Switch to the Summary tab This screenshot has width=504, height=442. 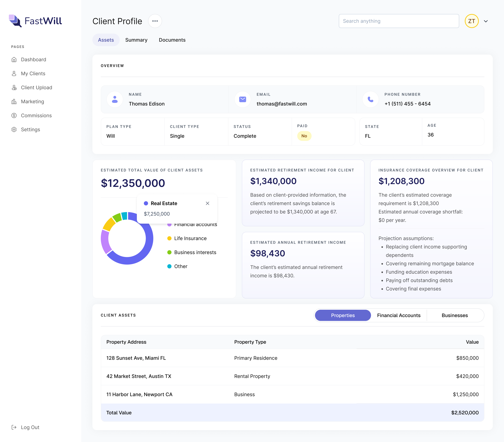click(x=136, y=40)
